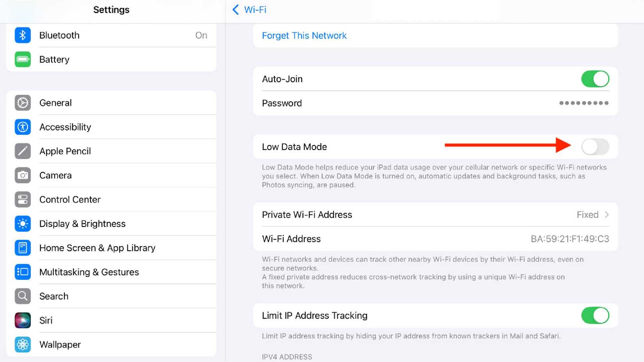This screenshot has width=644, height=362.
Task: Turn off the Auto-Join switch
Action: coord(595,79)
